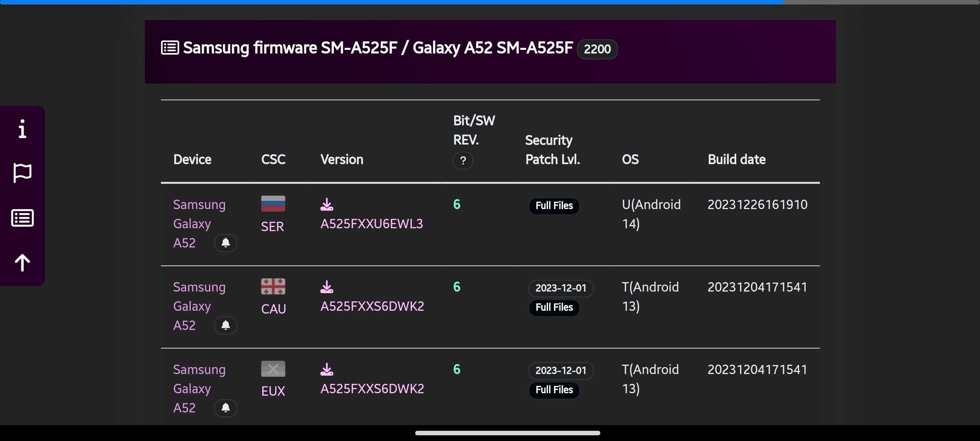Select the CSC column header
The width and height of the screenshot is (980, 441).
point(273,159)
